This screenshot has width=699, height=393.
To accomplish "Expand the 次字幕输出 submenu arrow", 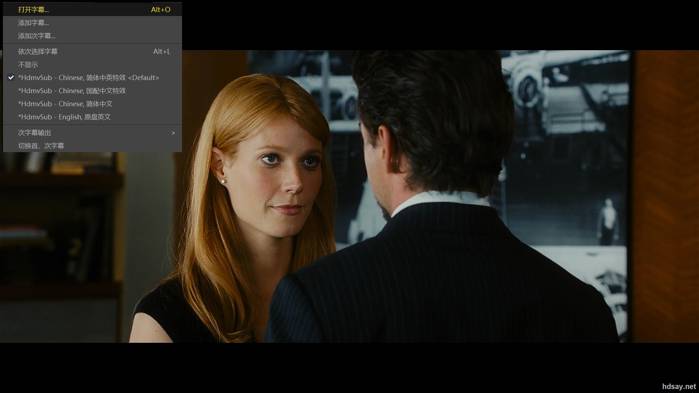I will click(x=173, y=133).
